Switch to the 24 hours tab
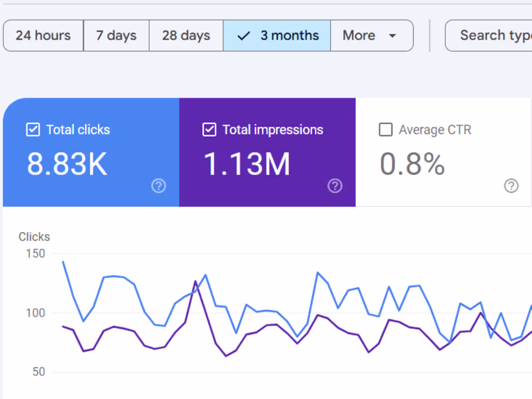This screenshot has width=532, height=399. pyautogui.click(x=43, y=35)
